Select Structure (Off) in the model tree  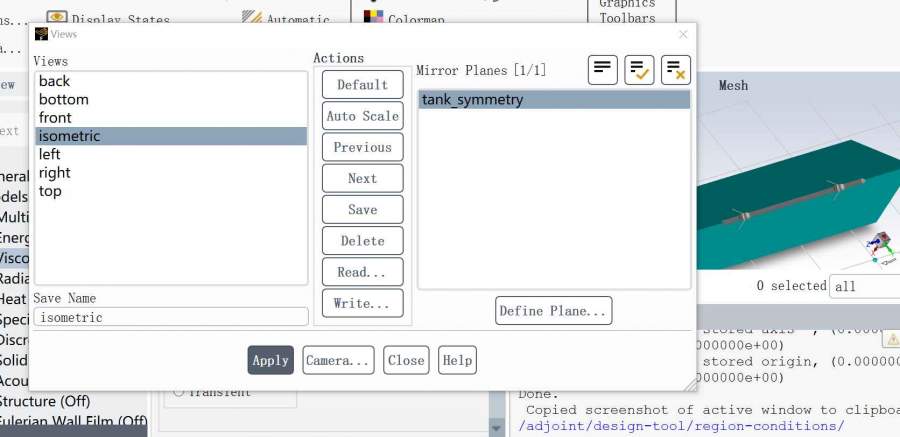point(45,401)
